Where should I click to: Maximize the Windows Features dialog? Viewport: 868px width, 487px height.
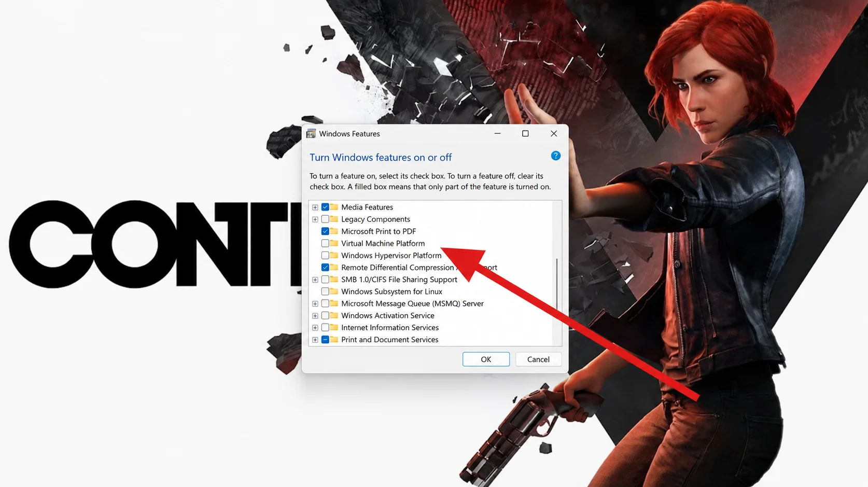(x=525, y=134)
